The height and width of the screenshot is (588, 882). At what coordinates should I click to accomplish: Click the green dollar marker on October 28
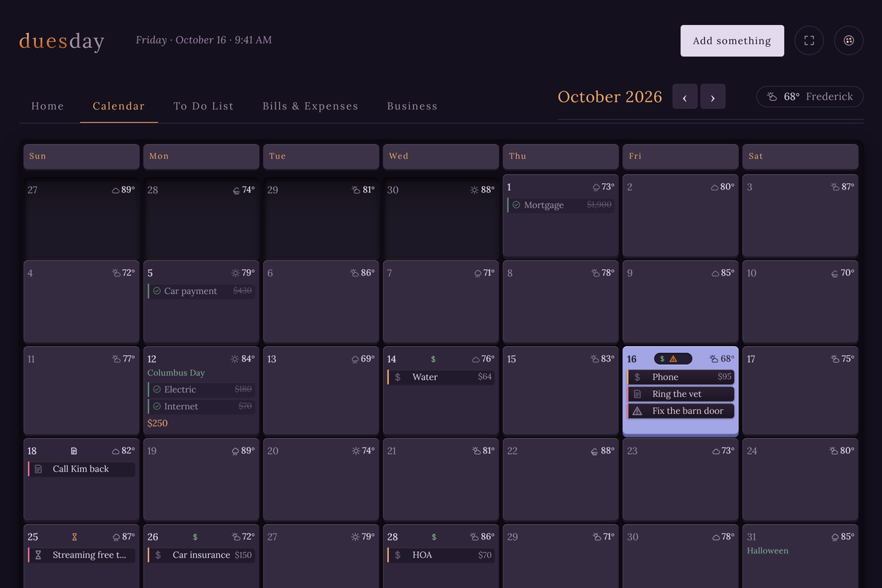[x=434, y=537]
